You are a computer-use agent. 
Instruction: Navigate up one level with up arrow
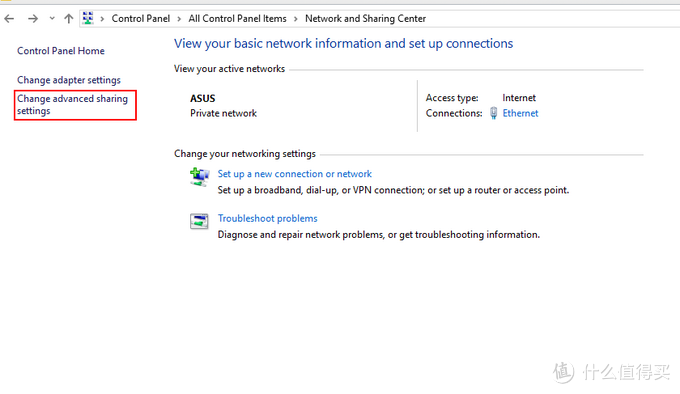69,19
